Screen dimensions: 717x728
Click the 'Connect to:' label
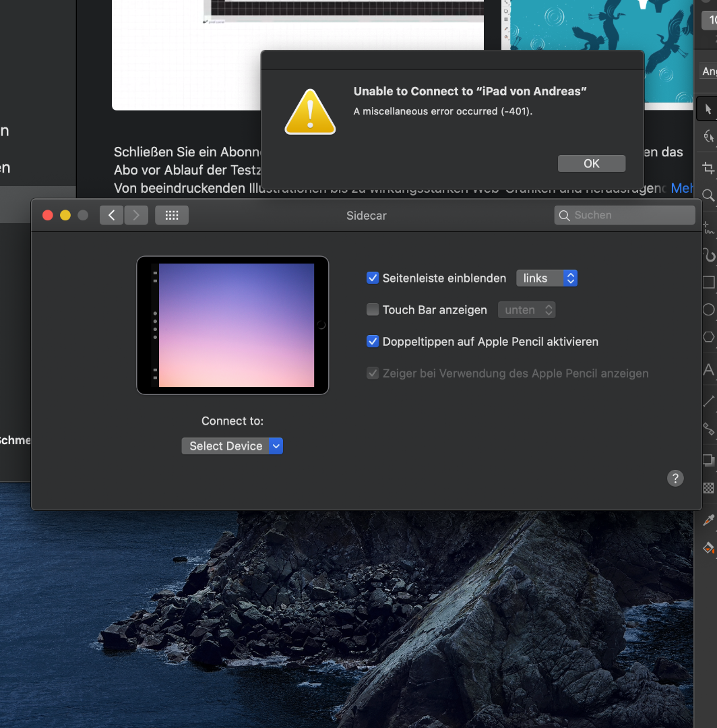coord(232,421)
